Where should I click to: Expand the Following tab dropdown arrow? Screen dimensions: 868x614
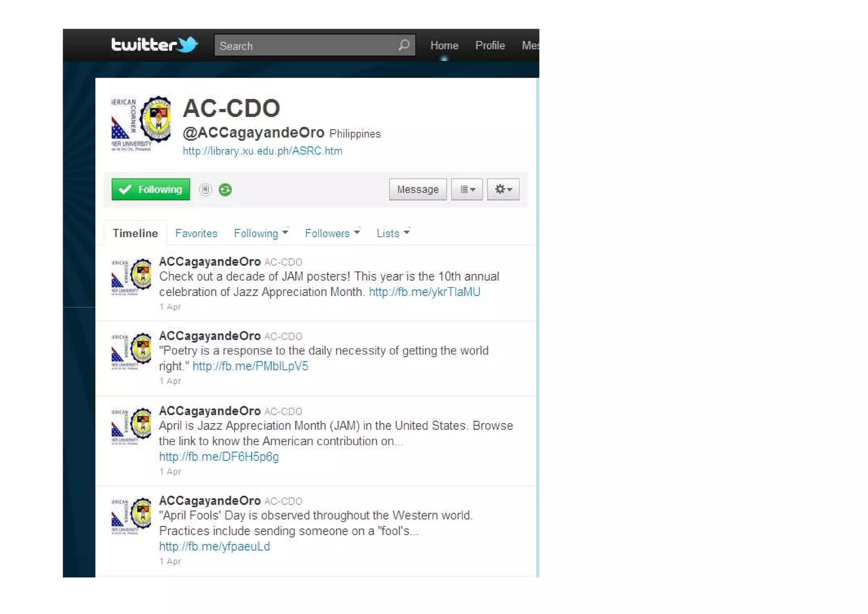coord(285,232)
